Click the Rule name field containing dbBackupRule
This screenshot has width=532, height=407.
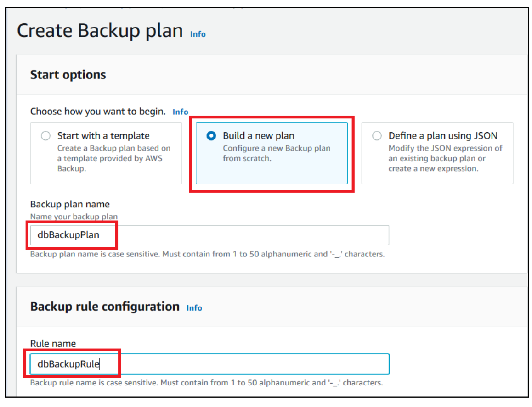209,364
